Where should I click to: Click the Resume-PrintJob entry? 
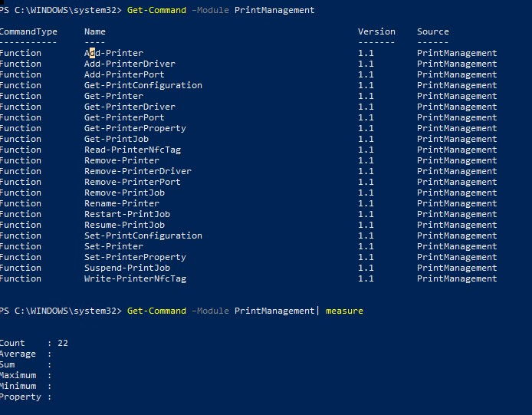click(124, 225)
